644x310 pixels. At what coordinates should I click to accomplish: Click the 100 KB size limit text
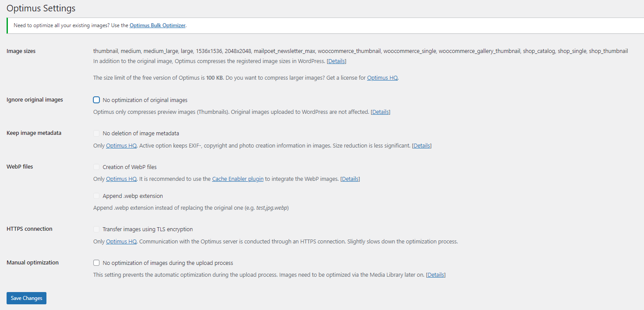coord(214,78)
